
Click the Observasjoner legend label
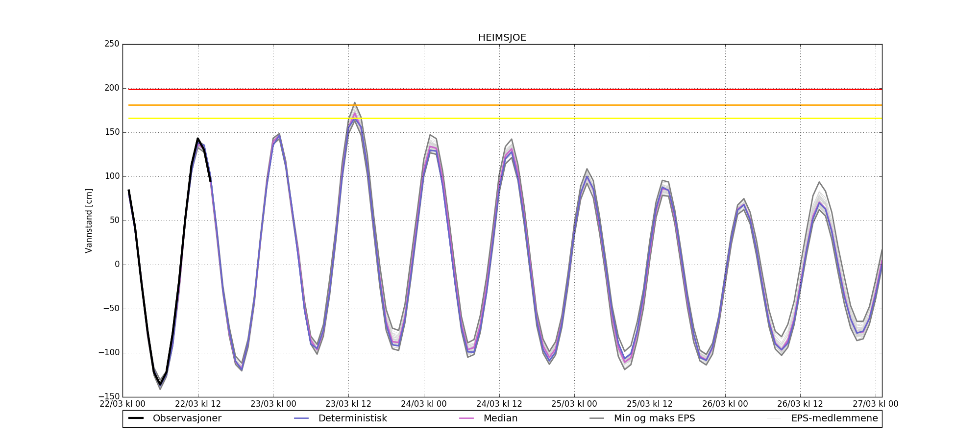[x=187, y=418]
